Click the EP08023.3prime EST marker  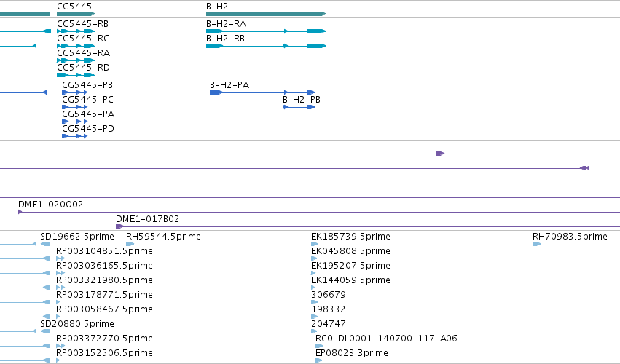tap(318, 360)
